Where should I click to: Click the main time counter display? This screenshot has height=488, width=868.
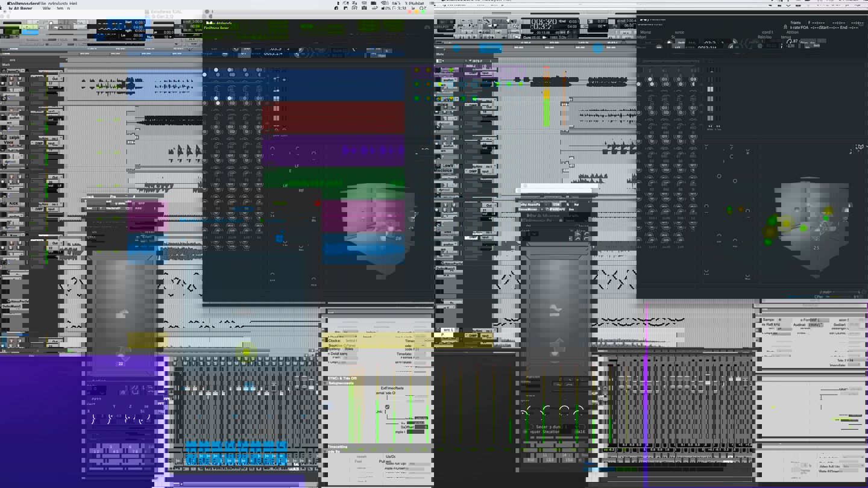tap(541, 24)
